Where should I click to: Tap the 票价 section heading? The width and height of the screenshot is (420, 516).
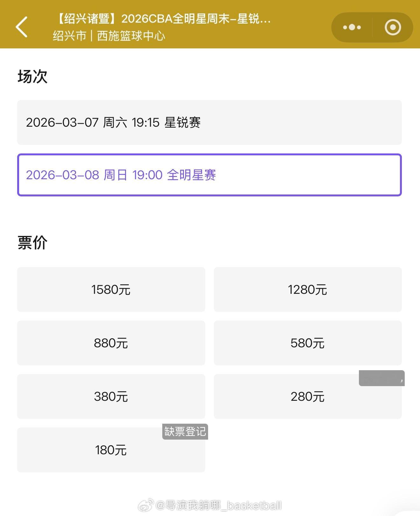32,243
